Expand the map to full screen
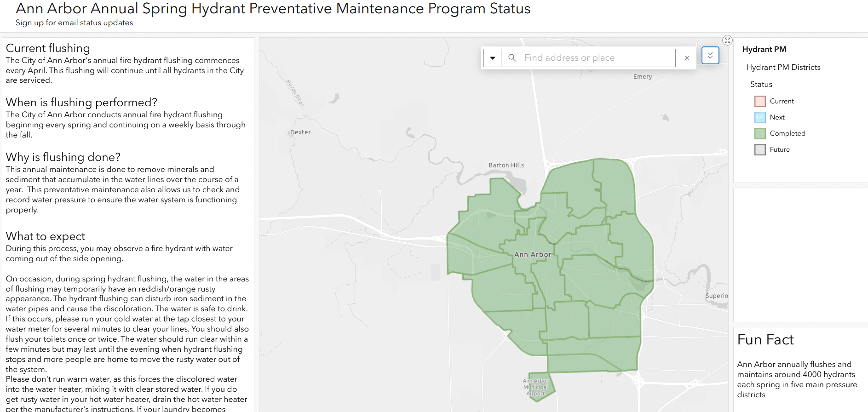This screenshot has width=868, height=412. [727, 40]
